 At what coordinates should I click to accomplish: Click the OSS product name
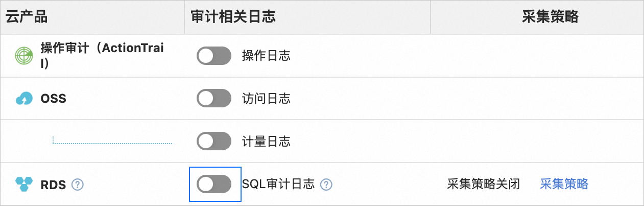[53, 99]
